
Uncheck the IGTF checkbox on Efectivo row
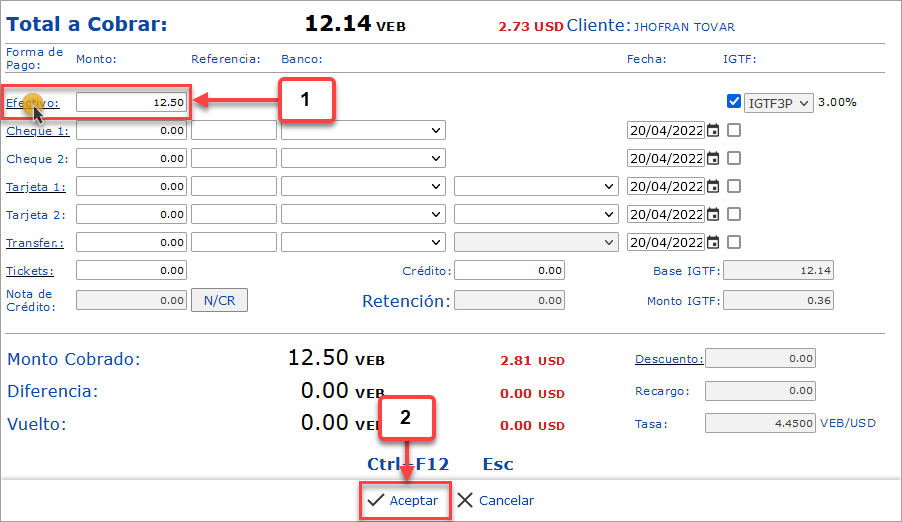[733, 102]
